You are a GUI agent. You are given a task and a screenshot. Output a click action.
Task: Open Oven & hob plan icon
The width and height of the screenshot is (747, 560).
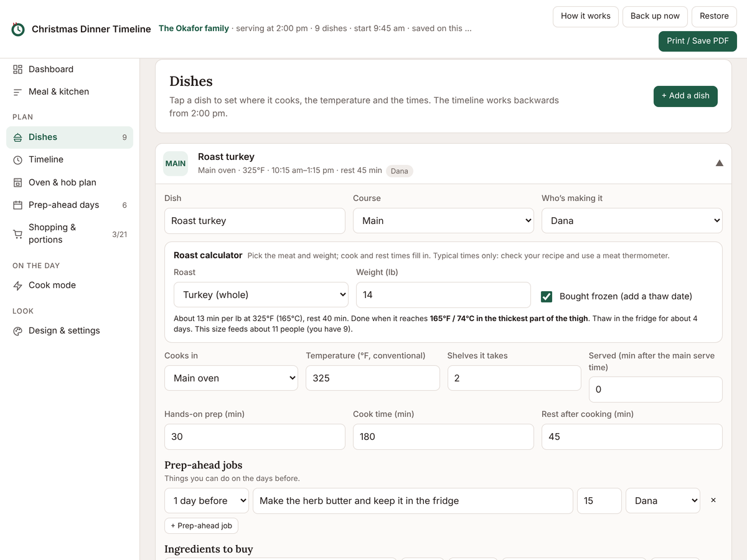[x=17, y=182]
